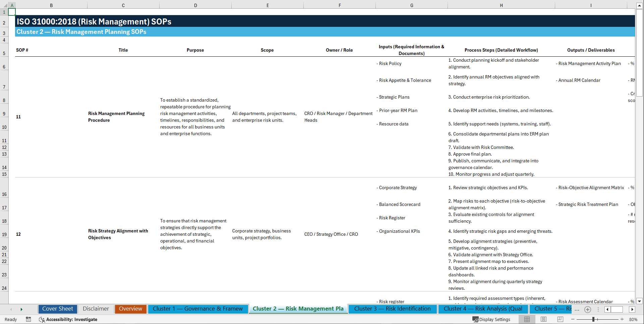Add a new worksheet with the plus icon
644x324 pixels.
click(x=587, y=309)
